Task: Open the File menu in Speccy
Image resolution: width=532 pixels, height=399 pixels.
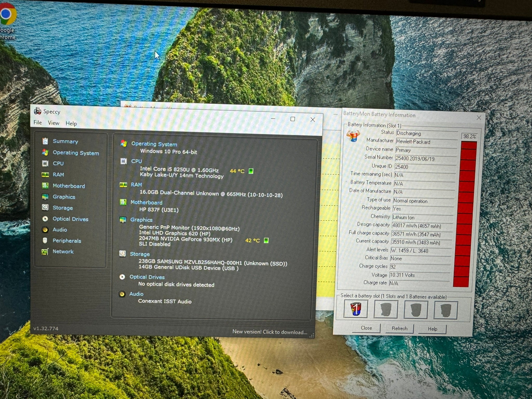Action: click(38, 123)
